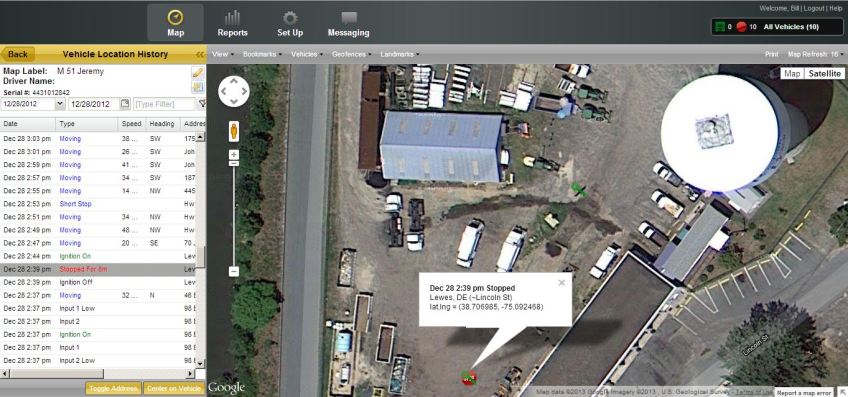Open the Map section in top navigation
848x397 pixels.
click(175, 23)
